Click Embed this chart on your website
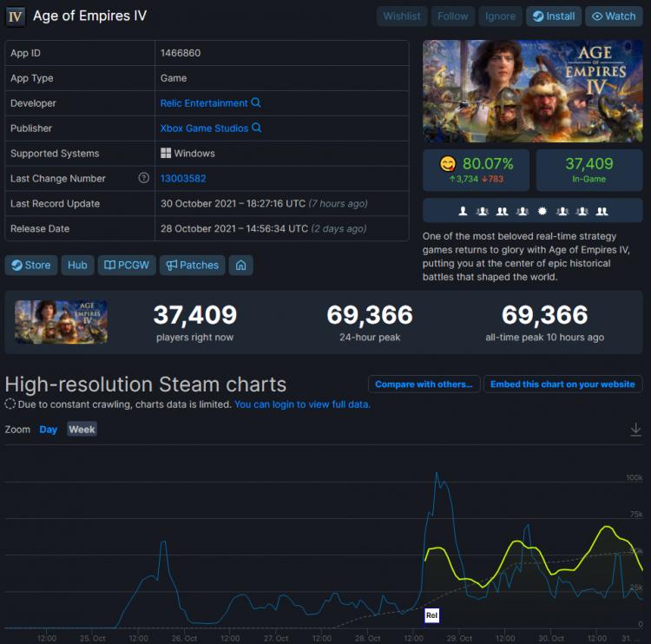The image size is (651, 644). click(x=562, y=384)
